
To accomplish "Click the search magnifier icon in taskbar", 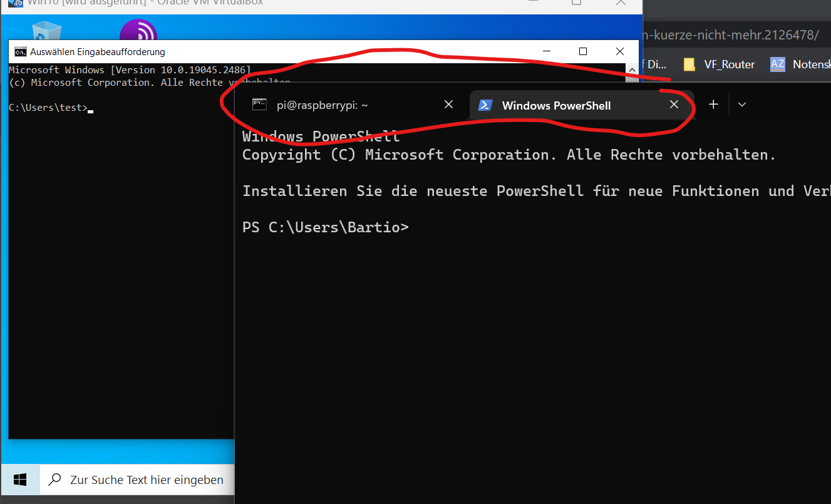I will click(55, 480).
